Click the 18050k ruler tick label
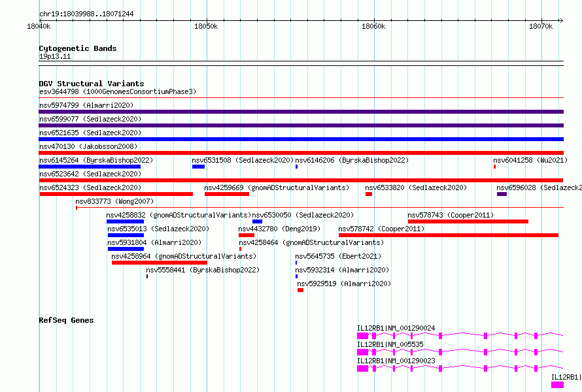Image resolution: width=582 pixels, height=392 pixels. [206, 26]
